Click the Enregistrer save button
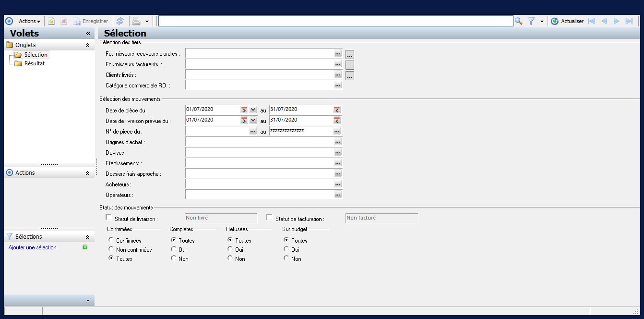Image resolution: width=644 pixels, height=319 pixels. point(91,22)
